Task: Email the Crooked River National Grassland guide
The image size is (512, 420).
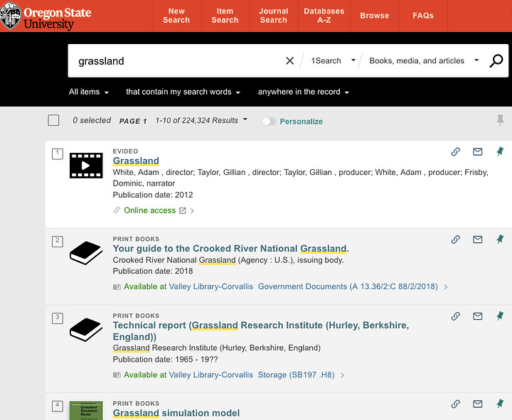Action: point(478,239)
